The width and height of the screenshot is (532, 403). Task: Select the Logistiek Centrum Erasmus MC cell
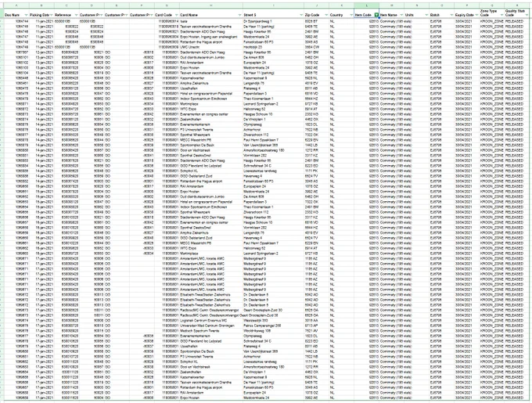[211, 320]
